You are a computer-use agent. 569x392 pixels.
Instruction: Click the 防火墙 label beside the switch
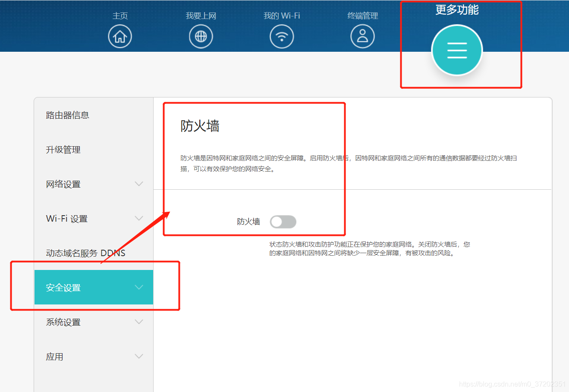(x=248, y=222)
